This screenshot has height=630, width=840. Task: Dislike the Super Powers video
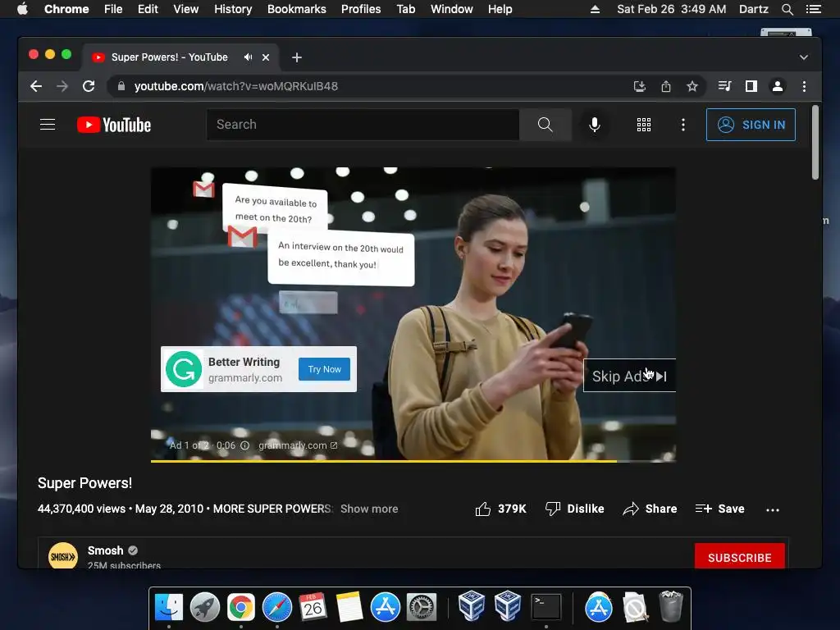(x=574, y=509)
